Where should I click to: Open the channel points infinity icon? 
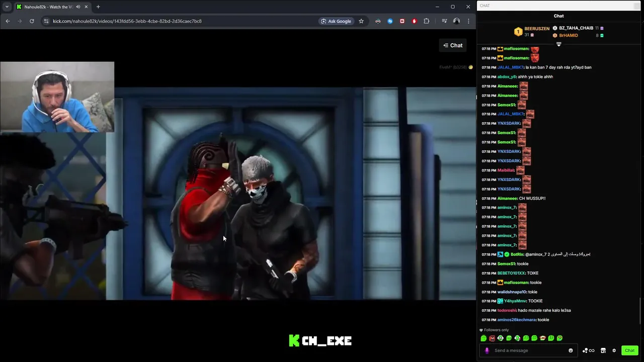tap(588, 350)
